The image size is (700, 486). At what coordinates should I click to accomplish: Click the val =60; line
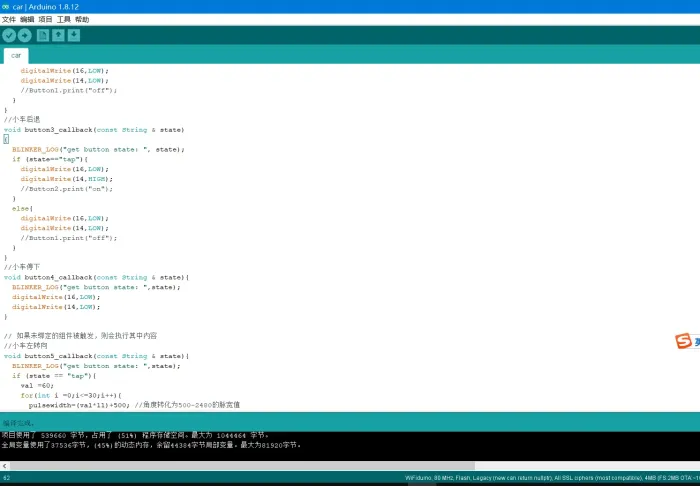click(37, 386)
